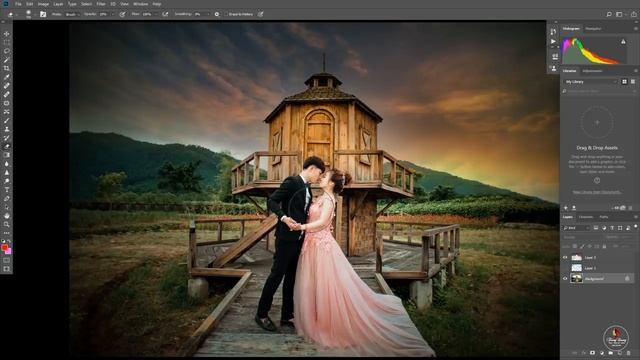Open the Image menu
The width and height of the screenshot is (640, 360).
point(43,4)
